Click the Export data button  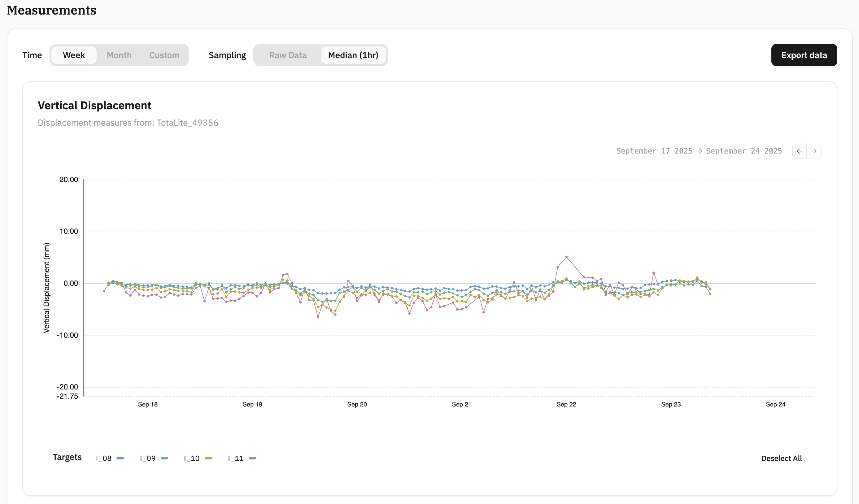pyautogui.click(x=804, y=55)
